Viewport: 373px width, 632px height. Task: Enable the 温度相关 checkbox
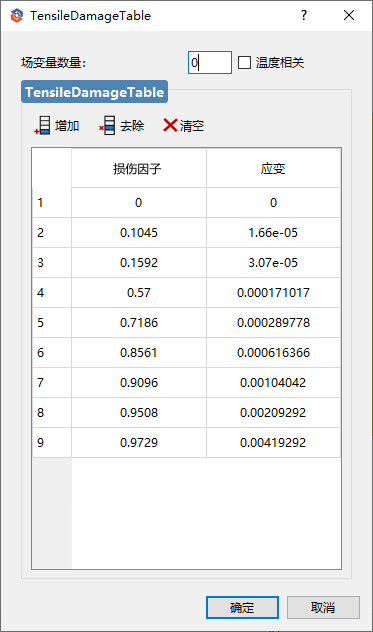pyautogui.click(x=244, y=62)
